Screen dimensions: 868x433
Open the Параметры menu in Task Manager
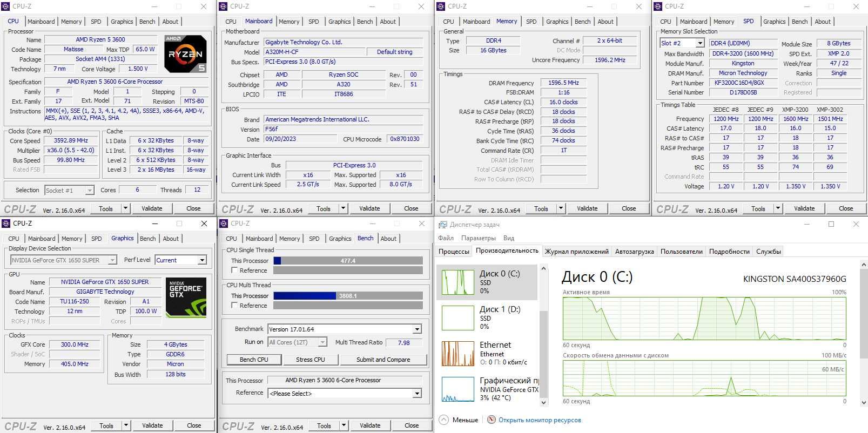(x=478, y=238)
